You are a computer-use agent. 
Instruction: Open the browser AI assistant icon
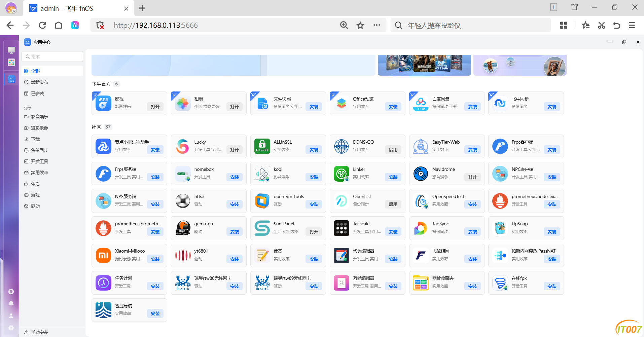(75, 25)
